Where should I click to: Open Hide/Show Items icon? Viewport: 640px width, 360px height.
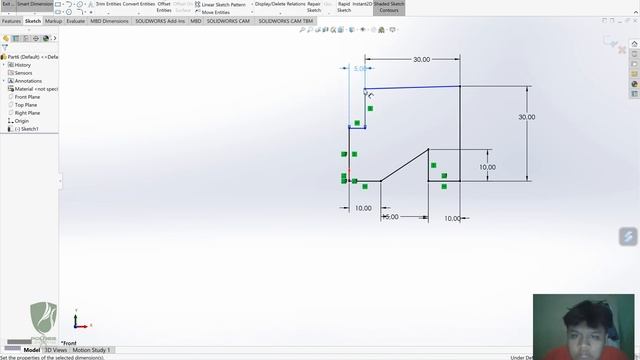[362, 30]
